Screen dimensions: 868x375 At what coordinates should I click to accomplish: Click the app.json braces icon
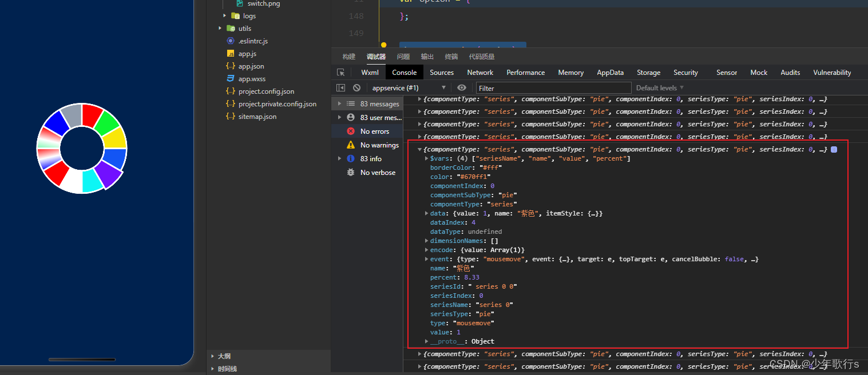[231, 66]
